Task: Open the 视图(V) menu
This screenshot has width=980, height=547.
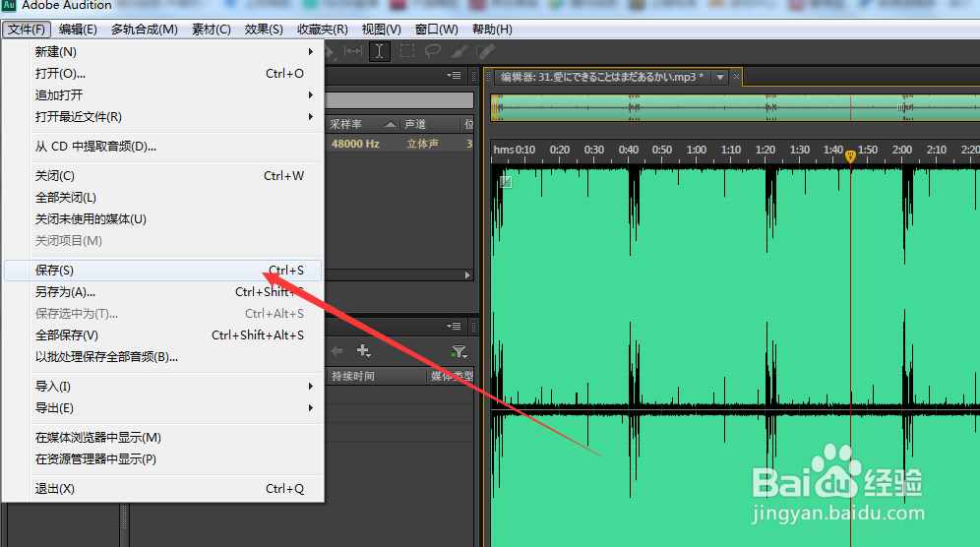Action: 381,30
